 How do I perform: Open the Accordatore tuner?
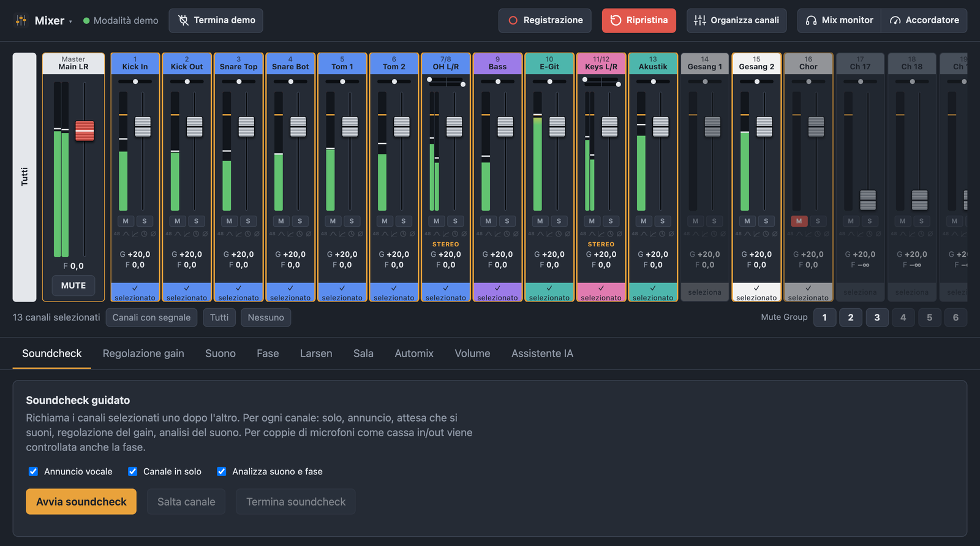tap(924, 20)
